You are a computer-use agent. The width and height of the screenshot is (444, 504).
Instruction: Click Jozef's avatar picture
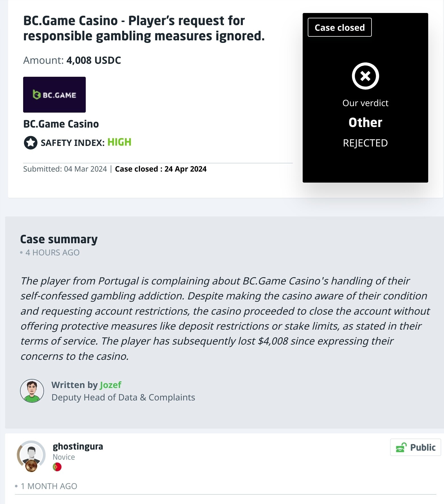pos(32,391)
